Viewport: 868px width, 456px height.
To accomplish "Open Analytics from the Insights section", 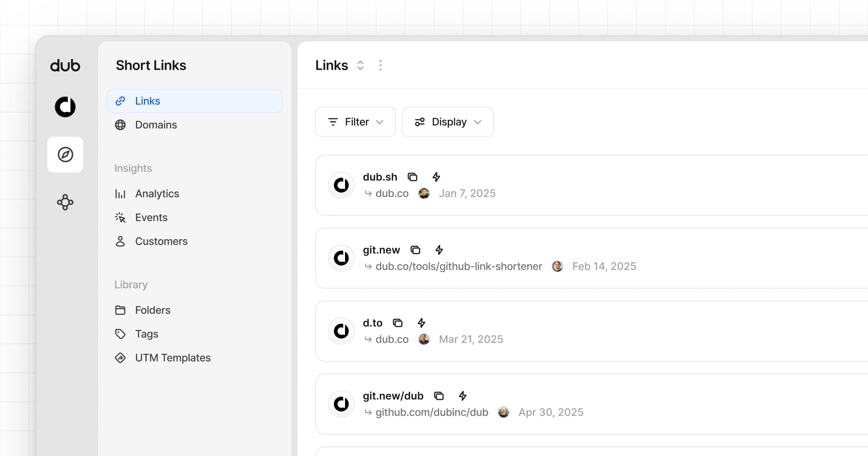I will click(157, 193).
